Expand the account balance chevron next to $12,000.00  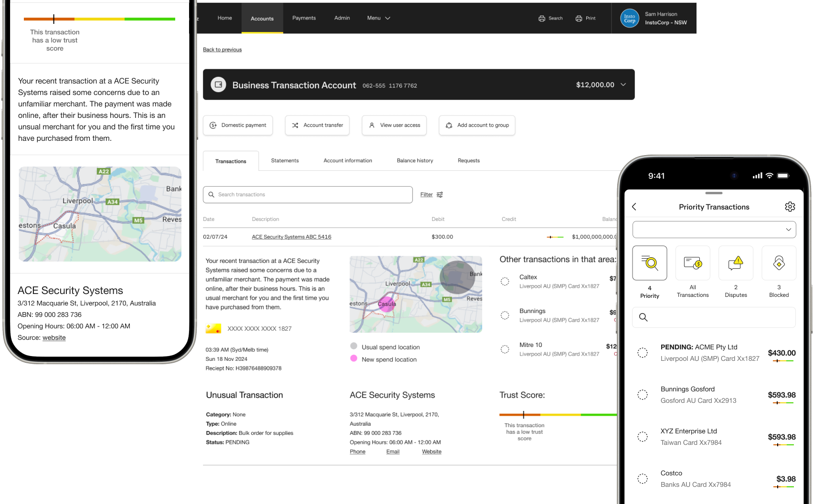(623, 84)
